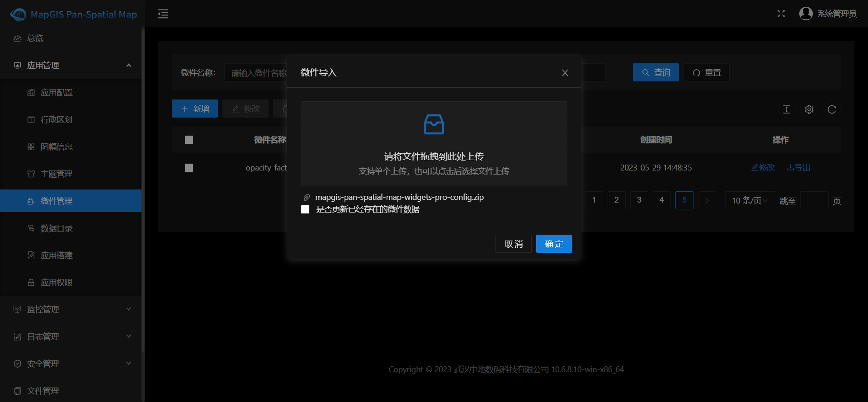Click the table density icon
This screenshot has height=402, width=868.
pos(787,109)
